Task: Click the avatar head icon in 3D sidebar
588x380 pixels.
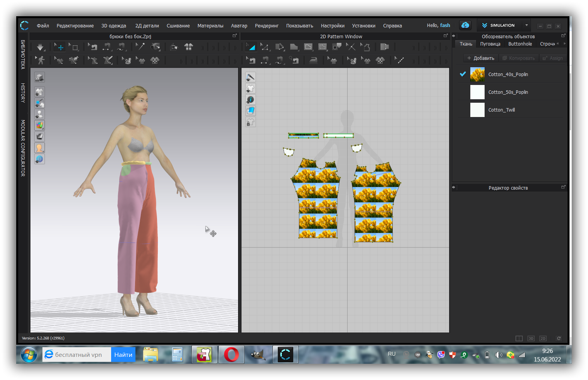Action: pos(39,148)
